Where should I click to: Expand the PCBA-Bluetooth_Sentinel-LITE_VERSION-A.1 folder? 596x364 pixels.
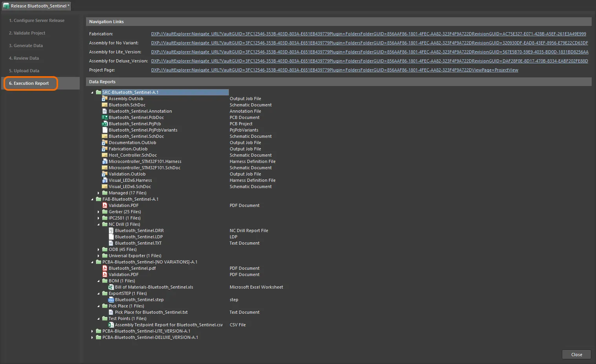coord(92,331)
